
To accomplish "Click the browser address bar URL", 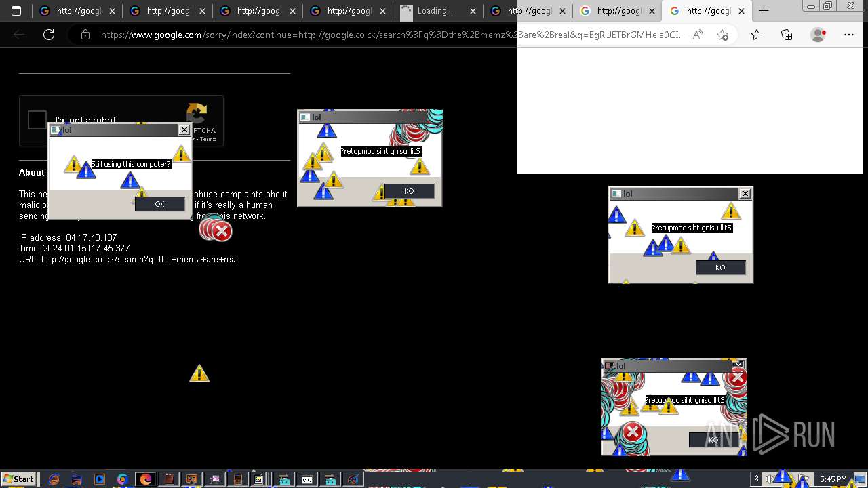I will [x=392, y=35].
